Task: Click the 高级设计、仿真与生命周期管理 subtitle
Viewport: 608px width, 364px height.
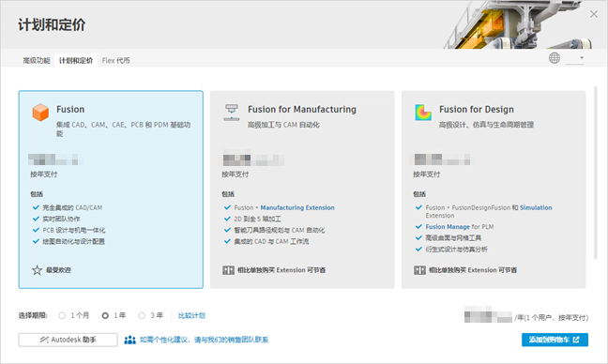Action: coord(486,125)
